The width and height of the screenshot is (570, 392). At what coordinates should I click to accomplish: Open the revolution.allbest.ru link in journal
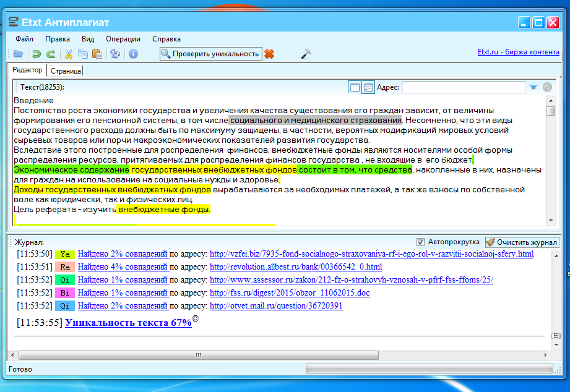[x=296, y=267]
